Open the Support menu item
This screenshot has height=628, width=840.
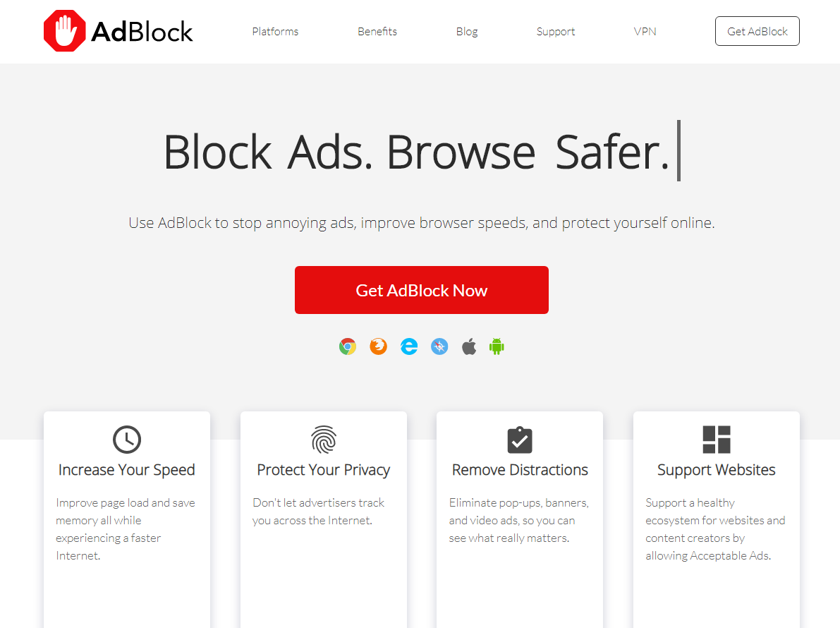pos(556,31)
